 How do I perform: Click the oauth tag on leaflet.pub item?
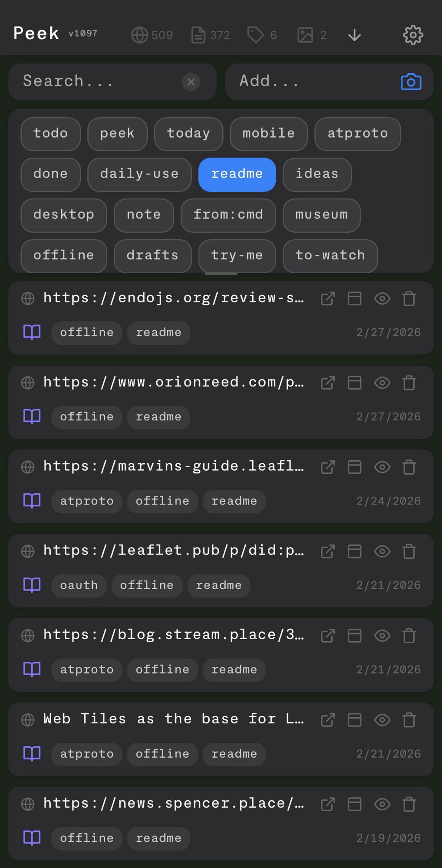click(79, 585)
